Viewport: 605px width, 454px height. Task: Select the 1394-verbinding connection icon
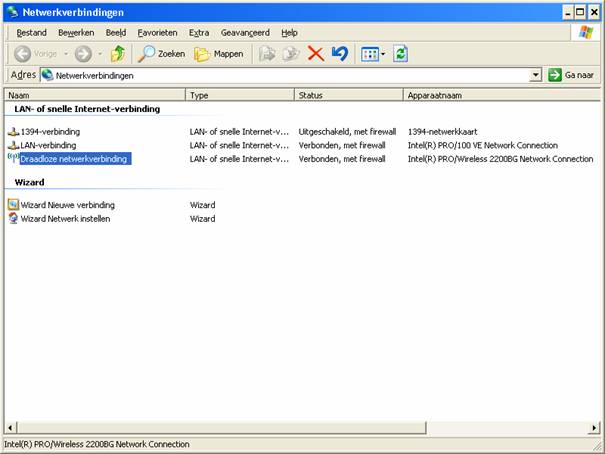coord(13,131)
